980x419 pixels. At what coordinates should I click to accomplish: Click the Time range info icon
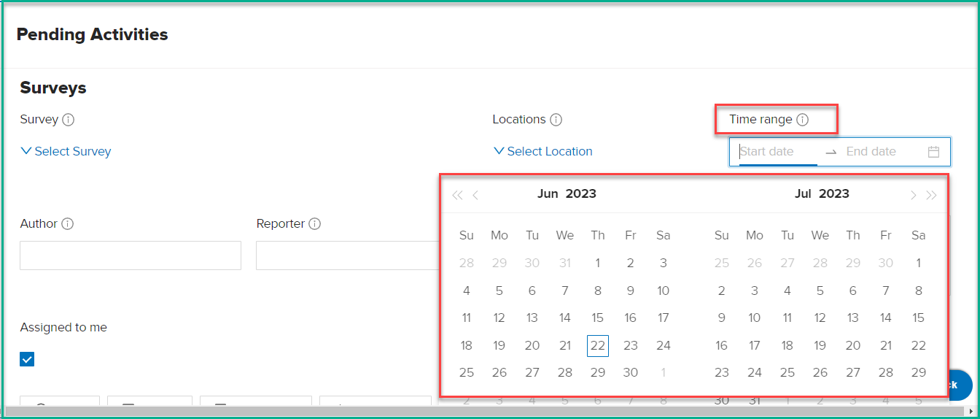point(803,120)
